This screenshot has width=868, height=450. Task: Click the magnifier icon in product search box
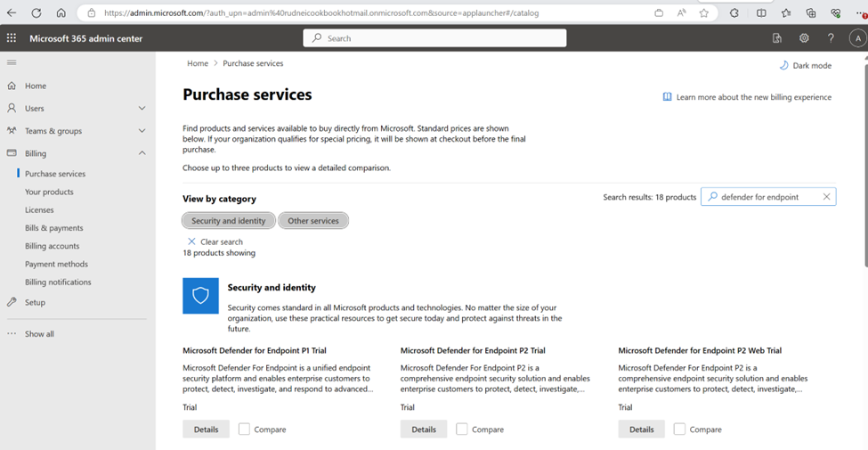click(x=712, y=197)
